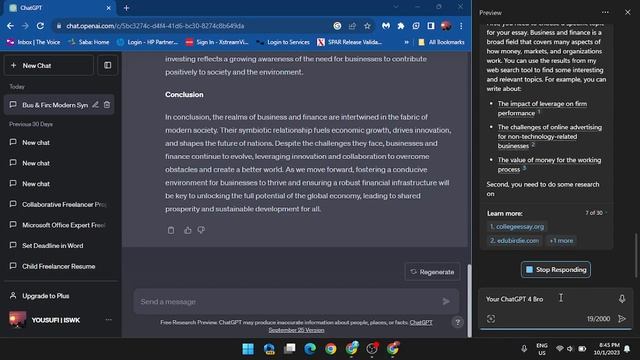Expand hidden bookmarks chevron

[x=406, y=42]
